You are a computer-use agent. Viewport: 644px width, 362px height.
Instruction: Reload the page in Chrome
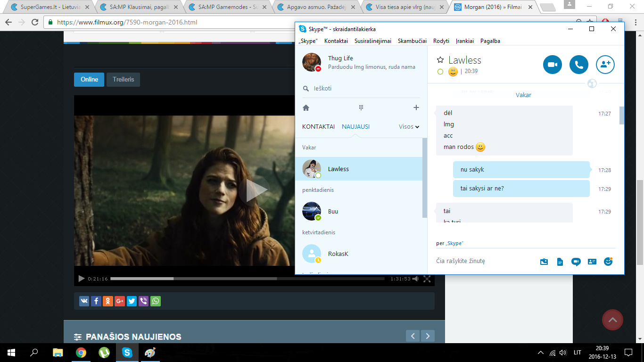coord(35,22)
